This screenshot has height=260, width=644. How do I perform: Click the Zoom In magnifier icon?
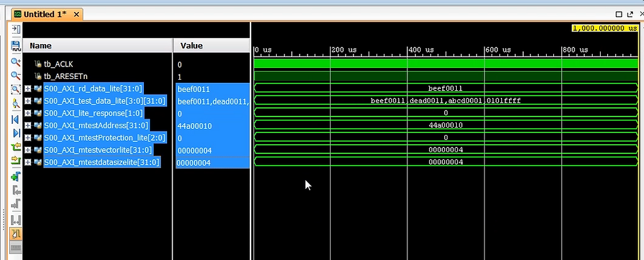tap(16, 62)
